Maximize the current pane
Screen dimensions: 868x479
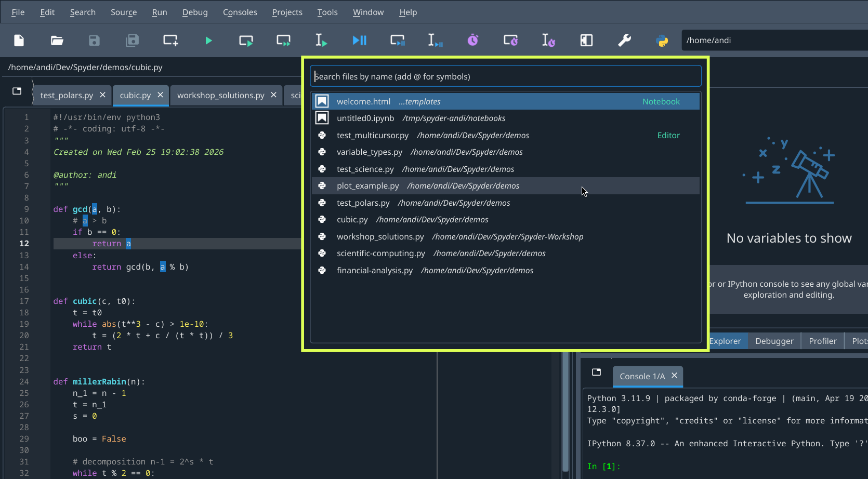tap(586, 40)
